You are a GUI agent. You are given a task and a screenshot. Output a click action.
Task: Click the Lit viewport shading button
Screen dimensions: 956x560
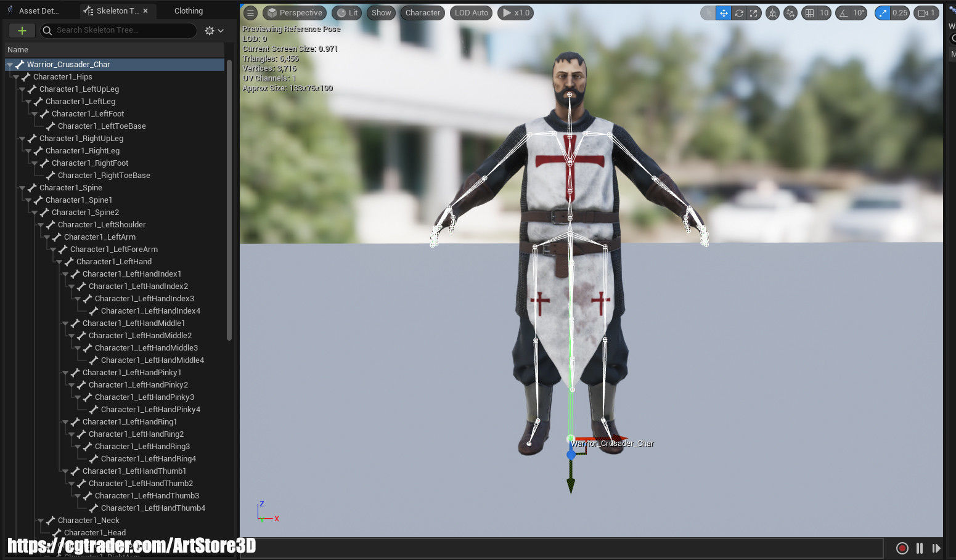[346, 12]
